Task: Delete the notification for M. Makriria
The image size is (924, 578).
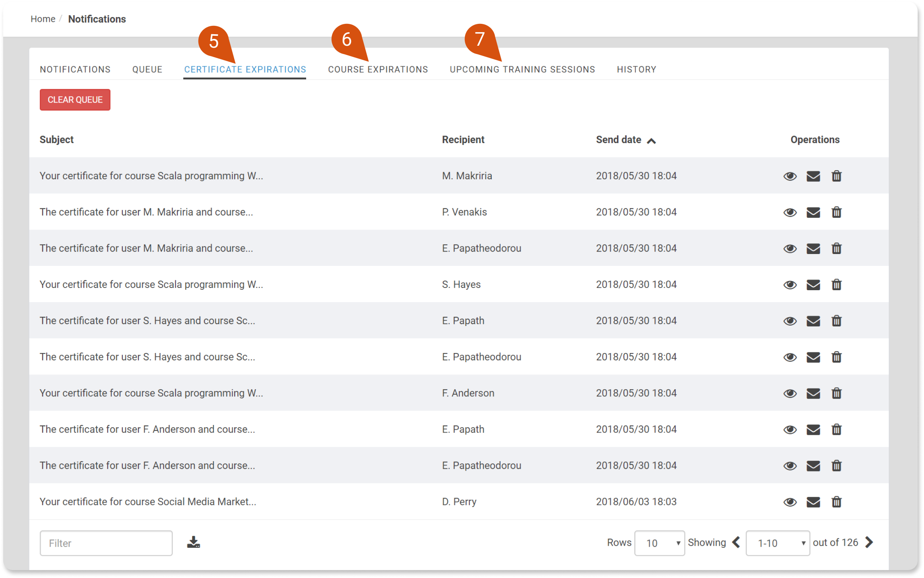Action: click(x=837, y=176)
